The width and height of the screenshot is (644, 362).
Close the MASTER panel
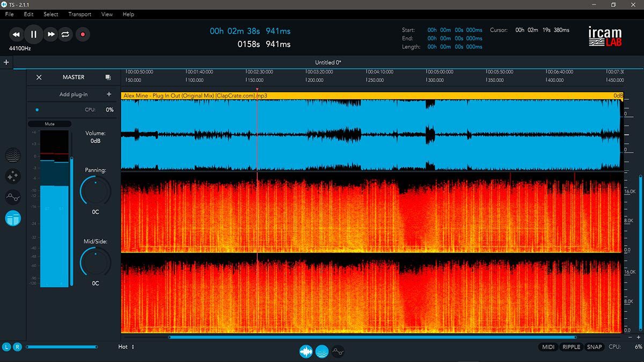coord(39,77)
